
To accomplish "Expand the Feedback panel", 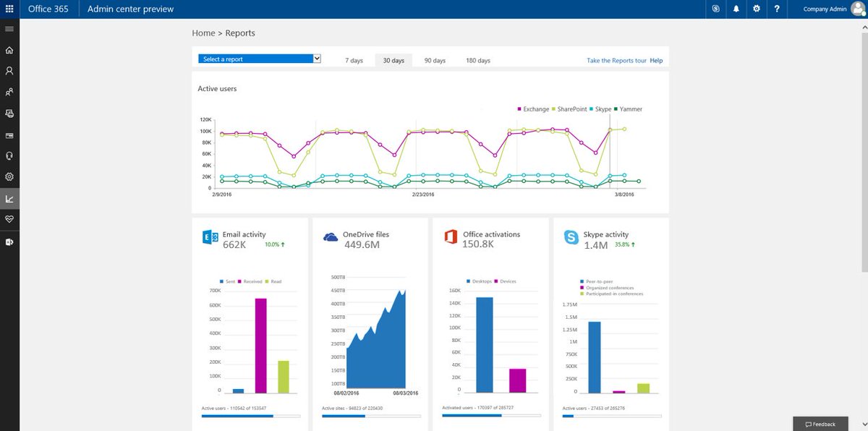I will pos(820,423).
